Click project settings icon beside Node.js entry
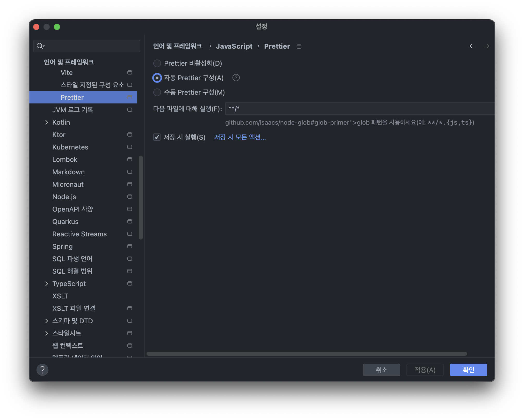Viewport: 524px width, 420px height. [x=130, y=197]
